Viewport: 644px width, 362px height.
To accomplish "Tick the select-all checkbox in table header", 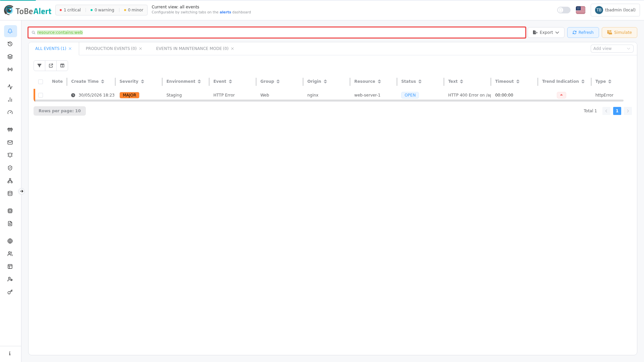I will point(41,82).
